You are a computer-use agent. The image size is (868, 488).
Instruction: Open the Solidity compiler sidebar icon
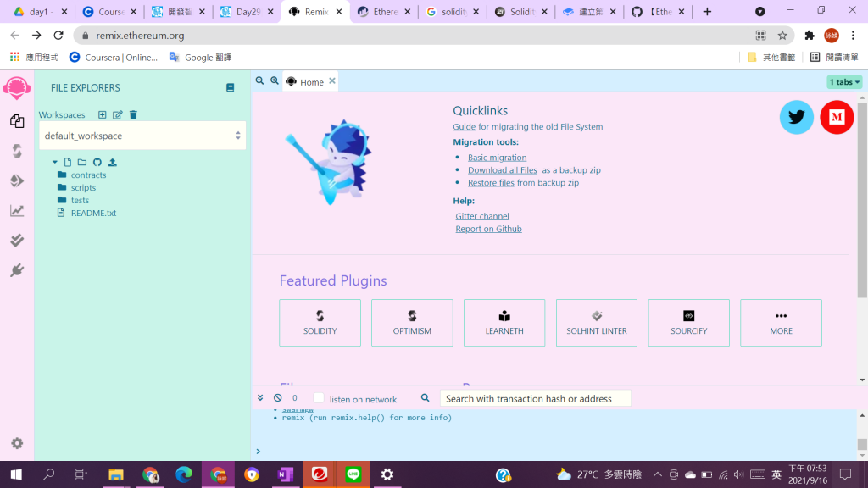pyautogui.click(x=17, y=151)
